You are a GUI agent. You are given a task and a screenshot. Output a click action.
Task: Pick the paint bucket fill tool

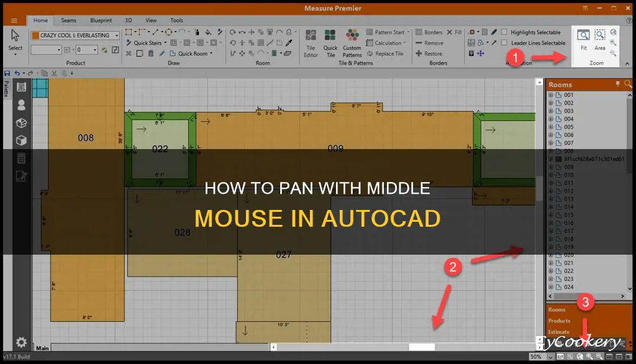tap(207, 32)
